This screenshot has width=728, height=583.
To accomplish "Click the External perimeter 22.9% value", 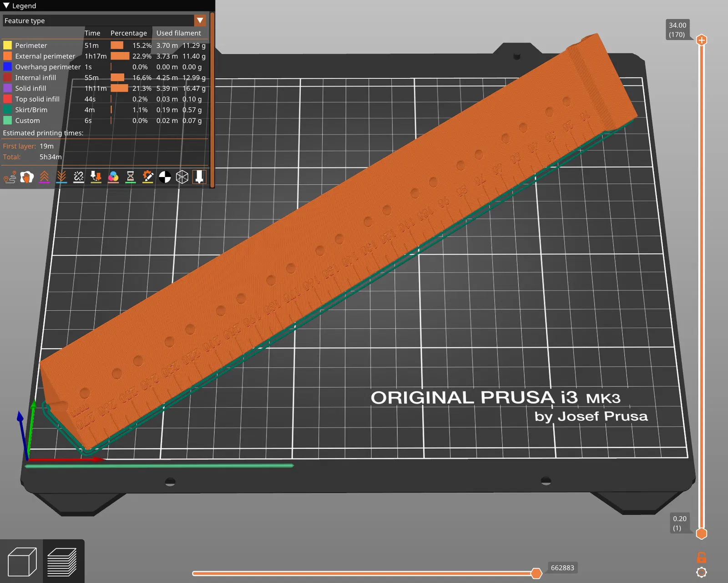I will click(142, 56).
